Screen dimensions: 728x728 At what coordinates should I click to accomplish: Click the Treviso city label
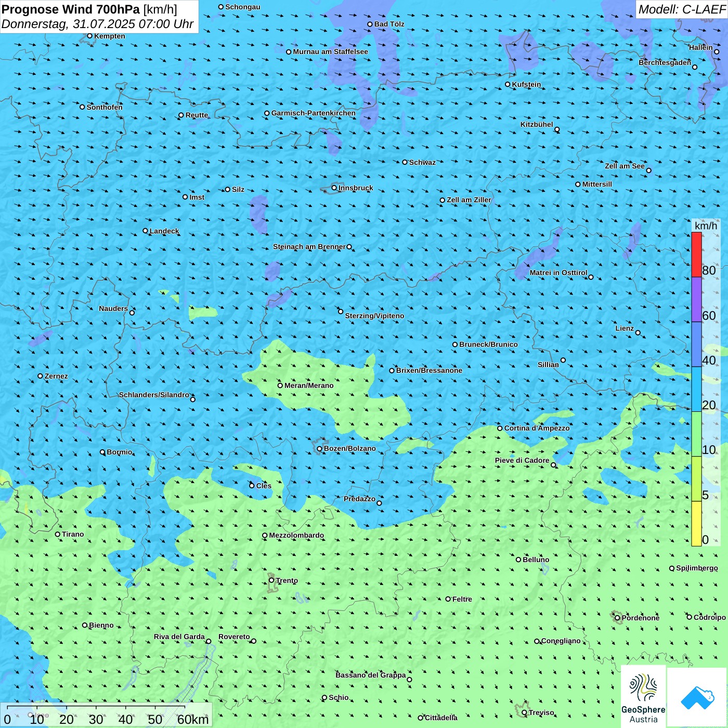pyautogui.click(x=541, y=712)
